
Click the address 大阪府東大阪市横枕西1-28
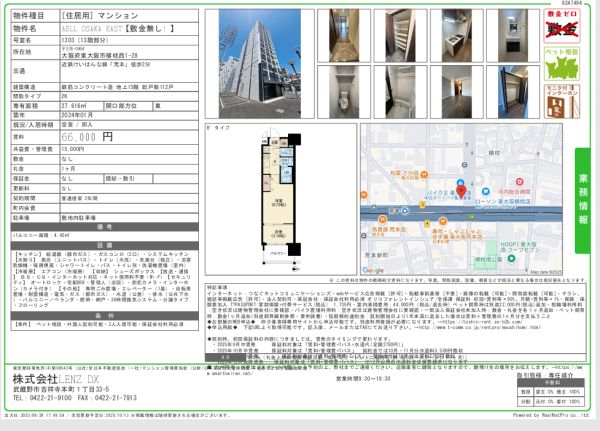coord(99,56)
